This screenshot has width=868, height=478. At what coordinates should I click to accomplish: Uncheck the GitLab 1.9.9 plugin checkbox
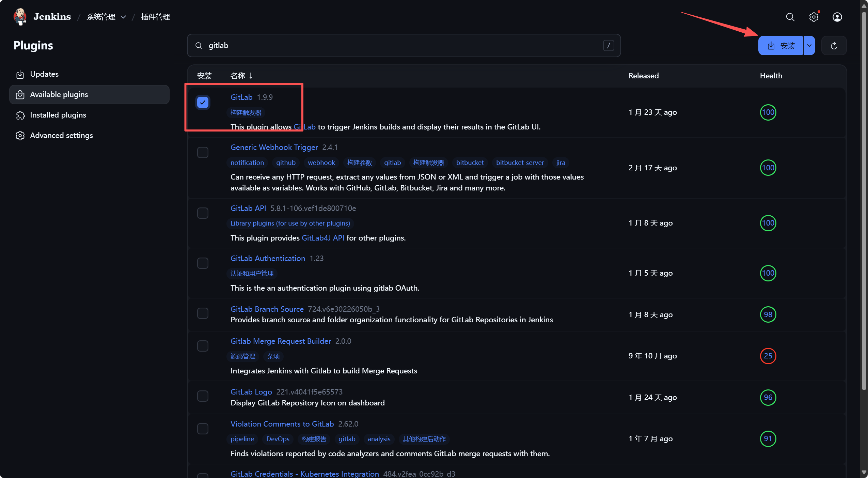point(203,102)
